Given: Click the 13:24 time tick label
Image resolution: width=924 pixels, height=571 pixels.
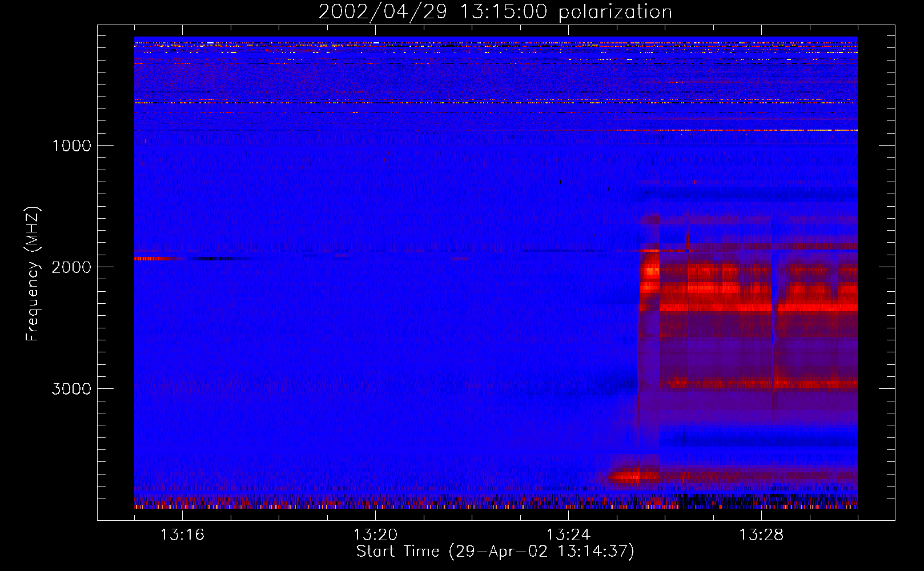Looking at the screenshot, I should tap(568, 535).
